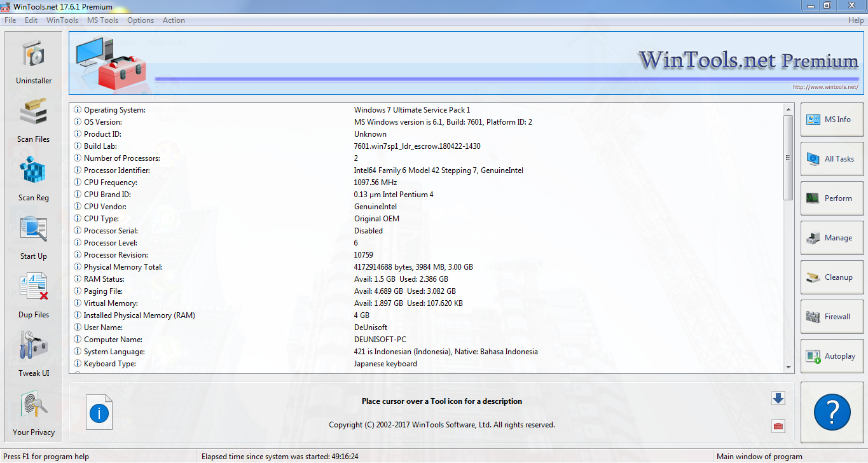Screen dimensions: 868x463
Task: Open the File menu
Action: click(10, 20)
